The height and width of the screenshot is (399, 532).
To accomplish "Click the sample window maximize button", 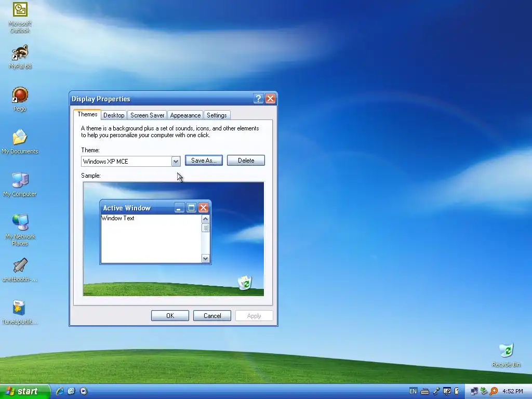I will (x=191, y=208).
